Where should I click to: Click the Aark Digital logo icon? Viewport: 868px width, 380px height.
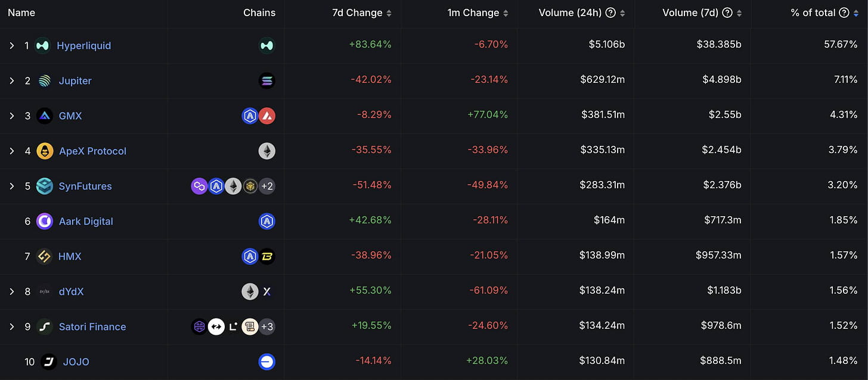(45, 221)
